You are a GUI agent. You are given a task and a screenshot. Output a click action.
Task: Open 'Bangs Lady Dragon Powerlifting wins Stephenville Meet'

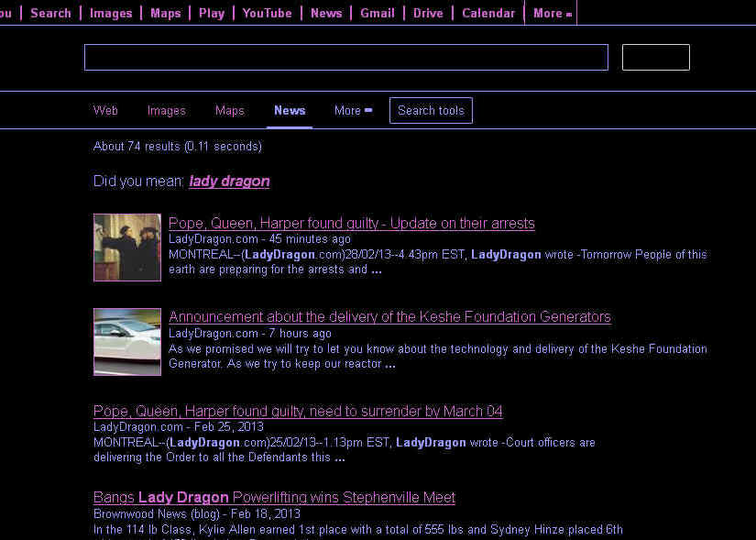click(274, 498)
